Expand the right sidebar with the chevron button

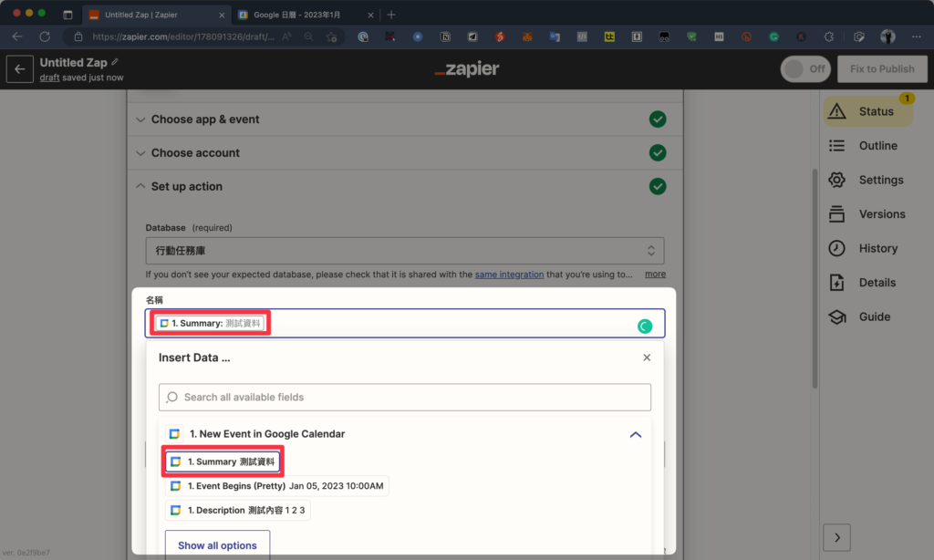(837, 537)
